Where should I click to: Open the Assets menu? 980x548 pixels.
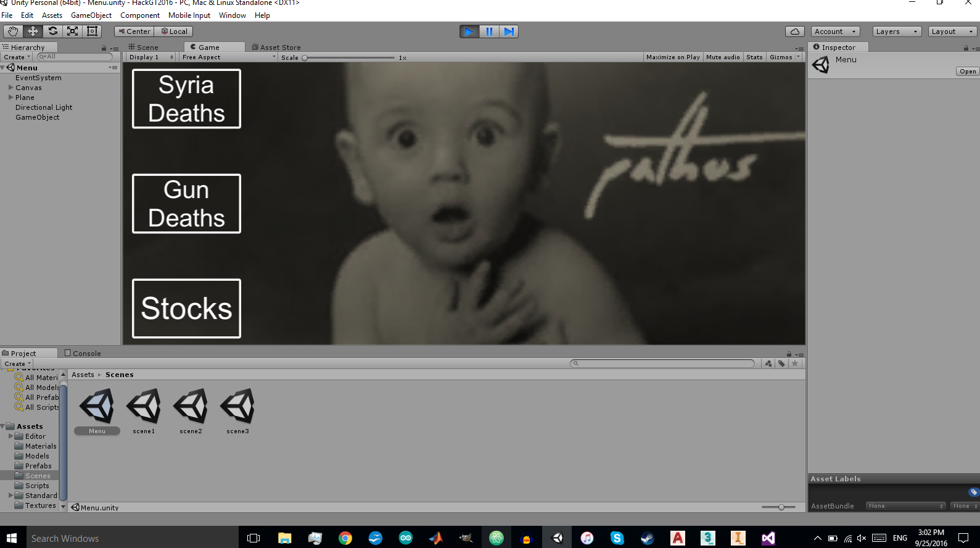click(52, 15)
